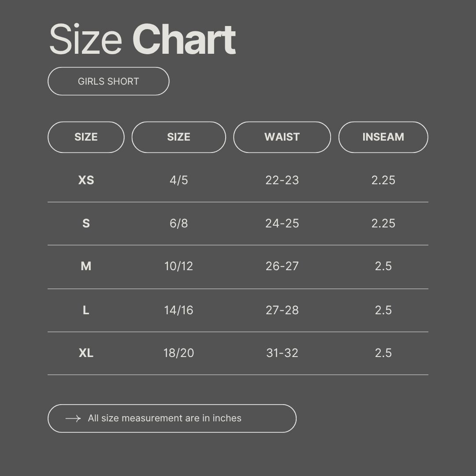This screenshot has height=476, width=476.
Task: Click the "All size measurement are in inches" note
Action: click(x=164, y=418)
